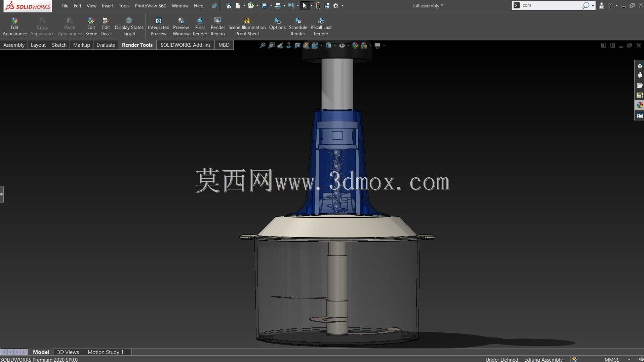Open the 3D Views tab
This screenshot has width=644, height=362.
pyautogui.click(x=68, y=352)
